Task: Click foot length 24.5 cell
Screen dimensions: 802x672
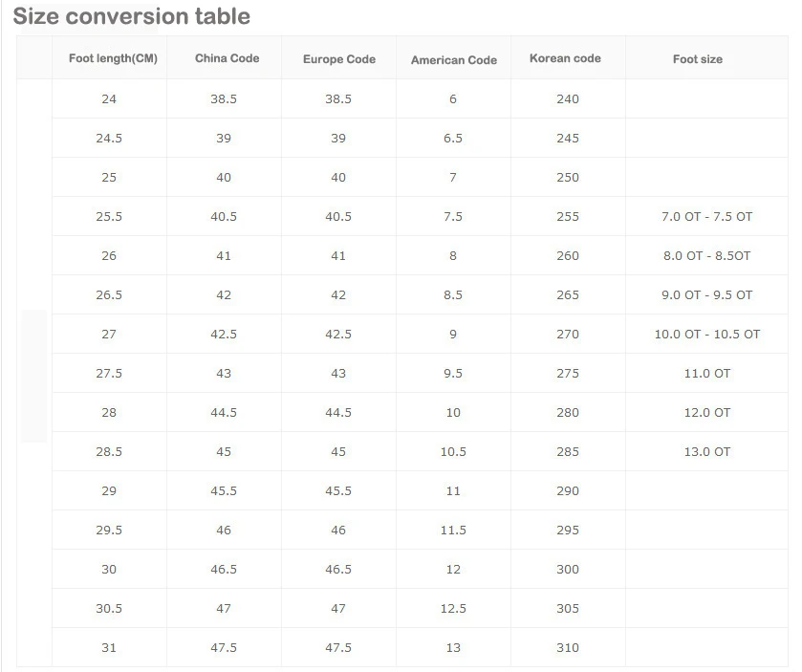Action: pos(109,139)
